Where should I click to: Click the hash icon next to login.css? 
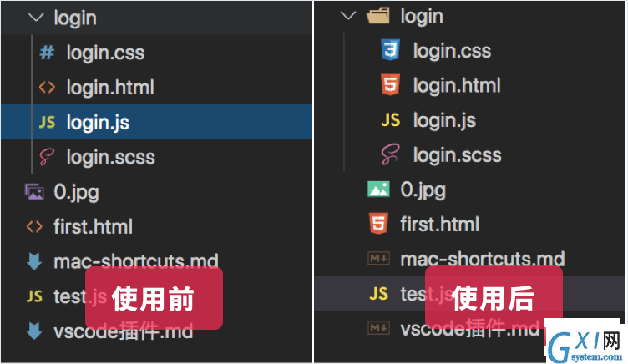[x=47, y=53]
